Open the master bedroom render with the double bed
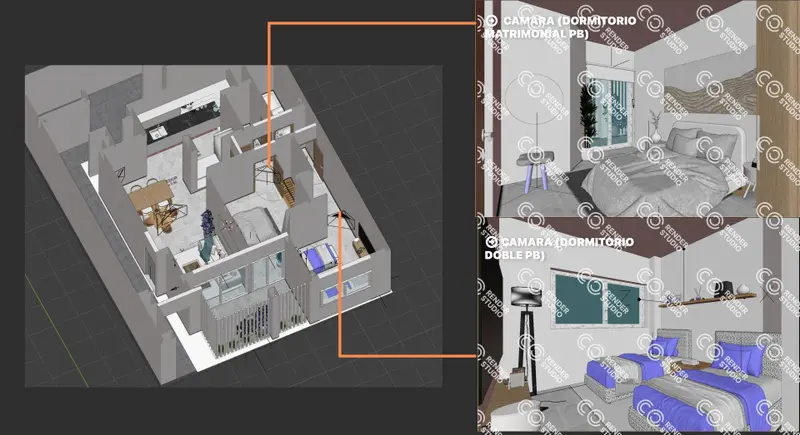800x435 pixels. point(637,108)
